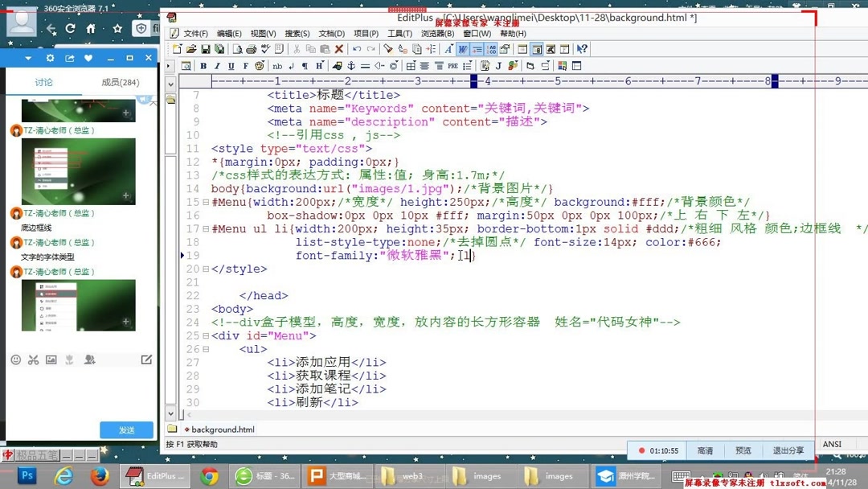Open Photoshop from the taskbar
This screenshot has height=489, width=868.
tap(27, 475)
